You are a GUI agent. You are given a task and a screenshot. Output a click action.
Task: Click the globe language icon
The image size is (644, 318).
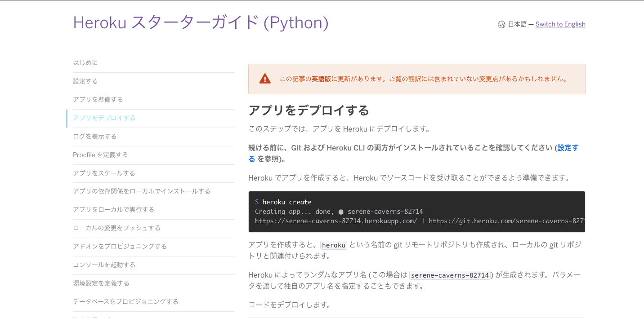pyautogui.click(x=501, y=24)
